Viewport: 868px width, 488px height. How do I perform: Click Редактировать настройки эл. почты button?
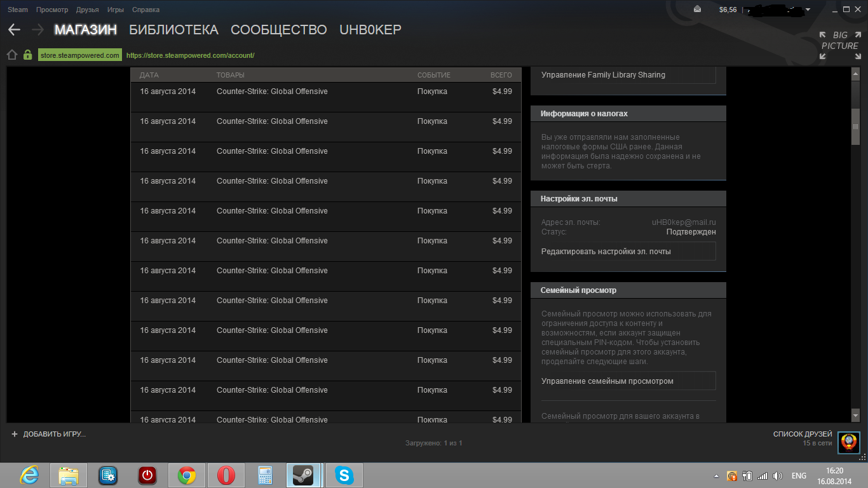tap(628, 251)
